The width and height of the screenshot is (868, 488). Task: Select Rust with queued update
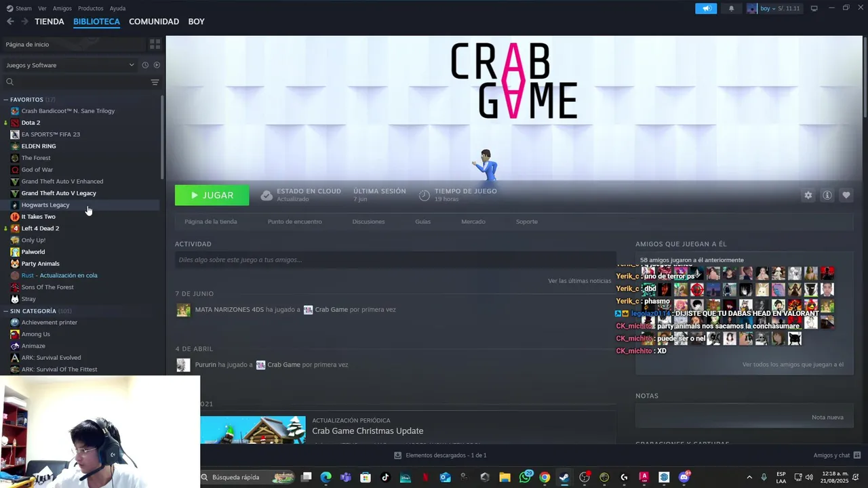click(59, 275)
